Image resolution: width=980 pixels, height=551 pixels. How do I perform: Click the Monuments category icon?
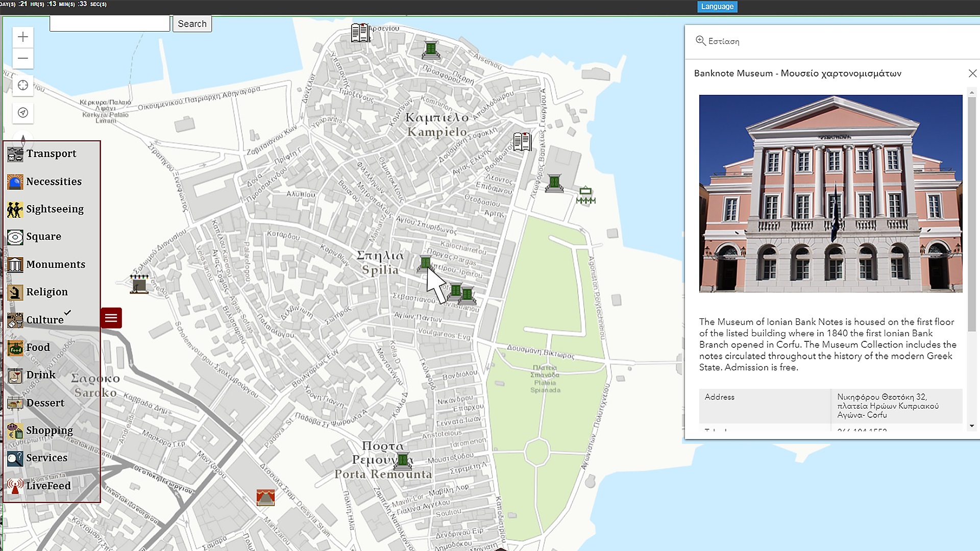click(x=14, y=264)
